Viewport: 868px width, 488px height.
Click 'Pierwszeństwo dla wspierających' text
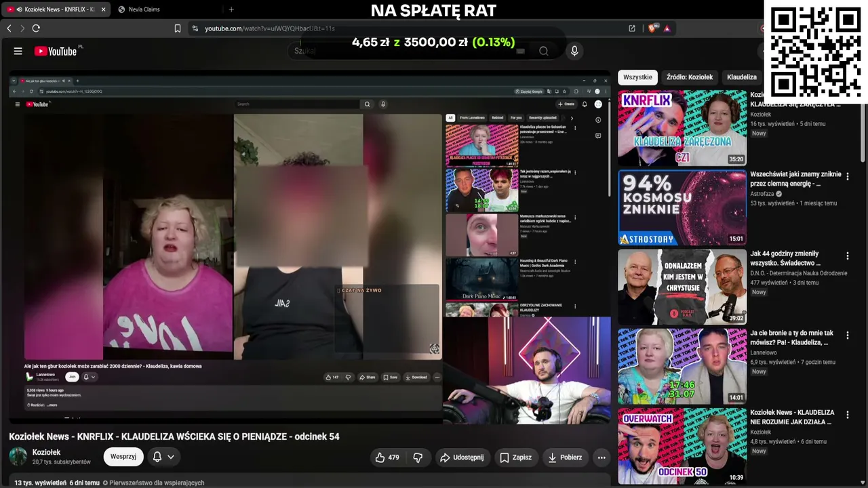click(157, 483)
